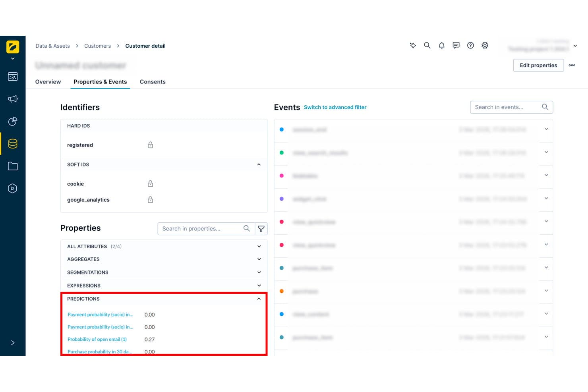Expand the ALL ATTRIBUTES section

tap(259, 246)
